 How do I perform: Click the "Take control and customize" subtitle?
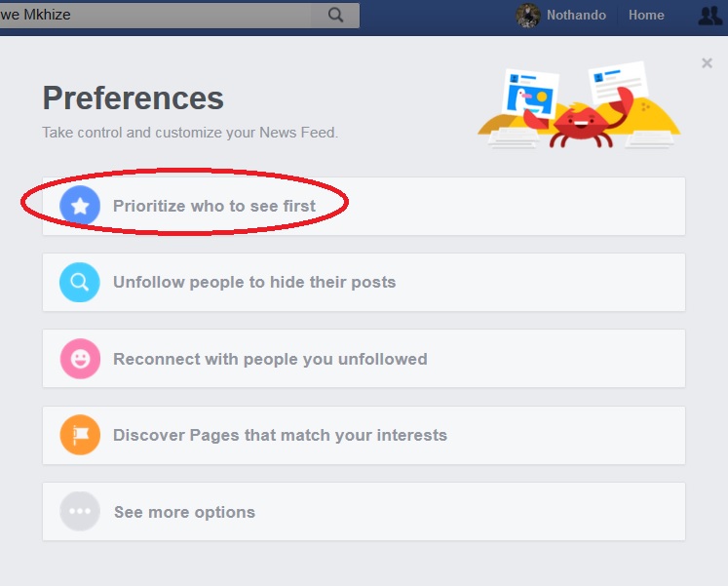(190, 133)
